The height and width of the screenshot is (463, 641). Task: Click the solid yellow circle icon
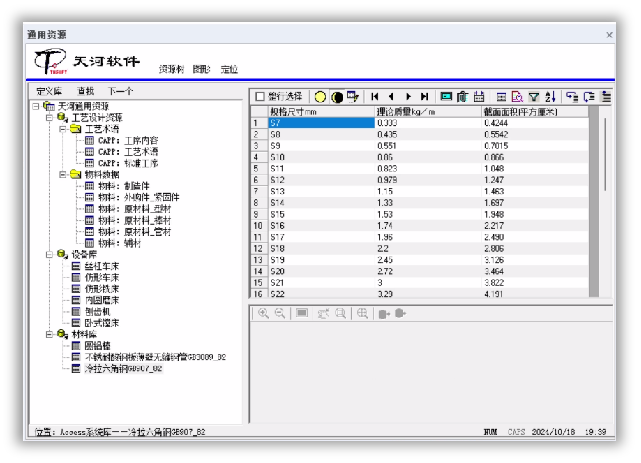(x=320, y=97)
